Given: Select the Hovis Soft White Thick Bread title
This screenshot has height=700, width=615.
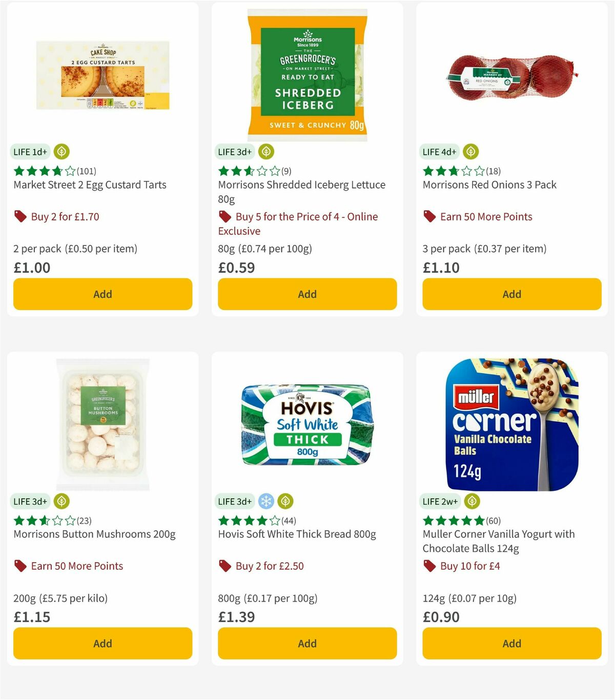Looking at the screenshot, I should [x=296, y=534].
